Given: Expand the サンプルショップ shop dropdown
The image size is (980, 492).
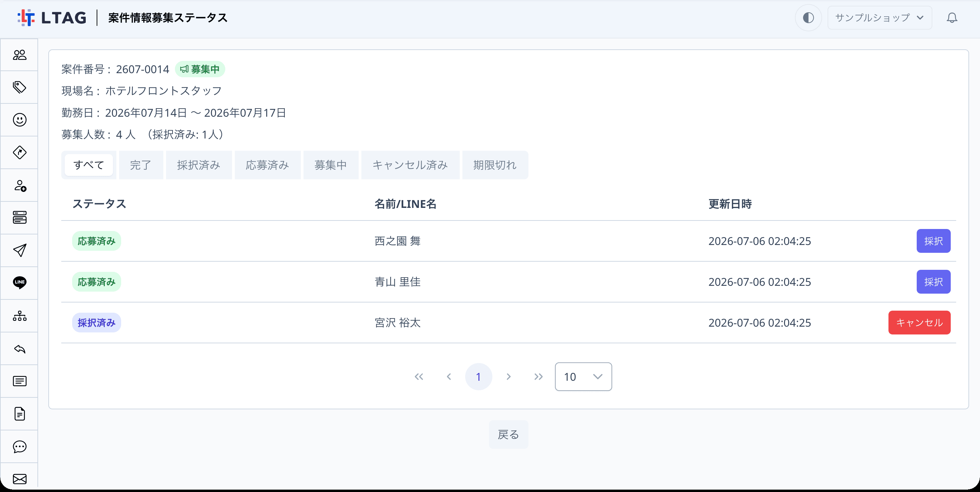Looking at the screenshot, I should [x=880, y=17].
